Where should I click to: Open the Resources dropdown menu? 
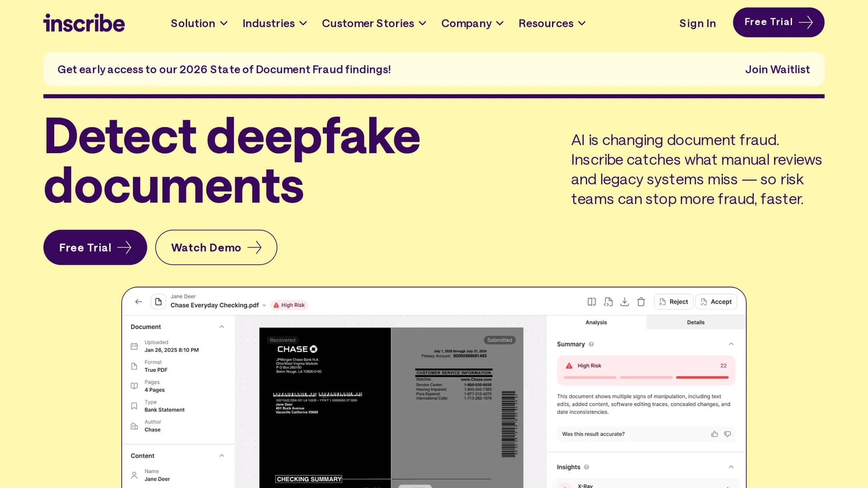552,23
